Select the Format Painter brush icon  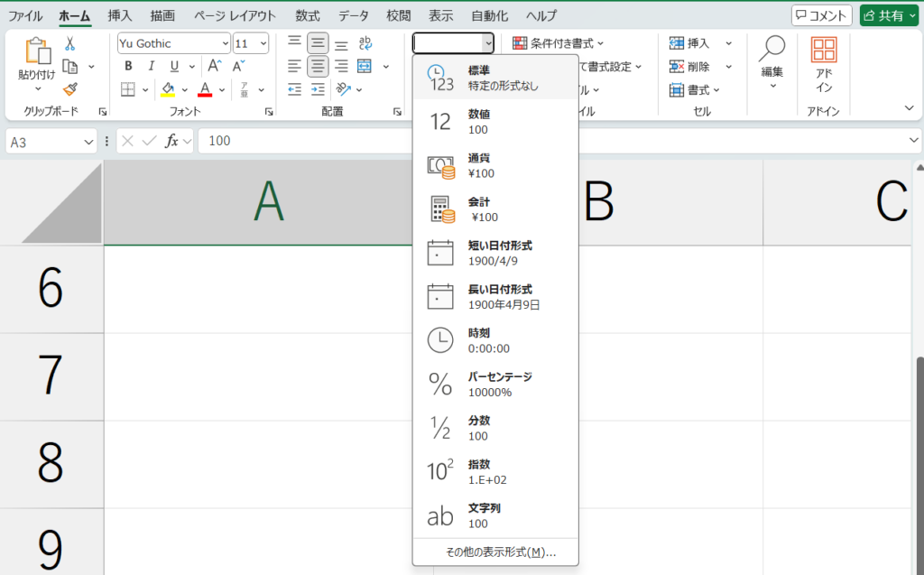pos(69,88)
